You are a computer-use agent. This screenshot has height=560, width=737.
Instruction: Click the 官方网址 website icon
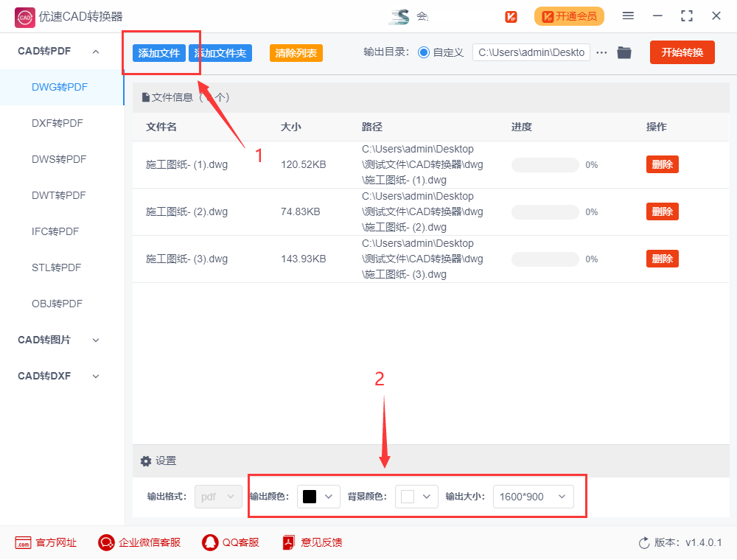23,542
